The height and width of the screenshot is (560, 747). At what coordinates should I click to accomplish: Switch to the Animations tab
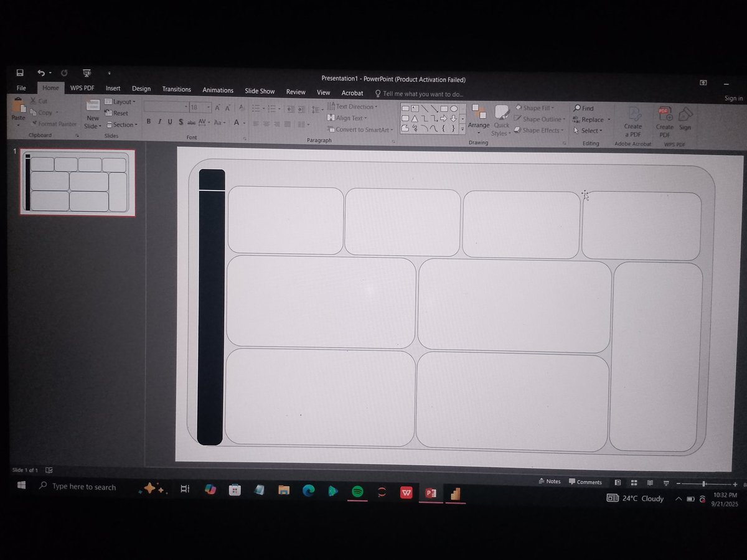click(x=218, y=90)
